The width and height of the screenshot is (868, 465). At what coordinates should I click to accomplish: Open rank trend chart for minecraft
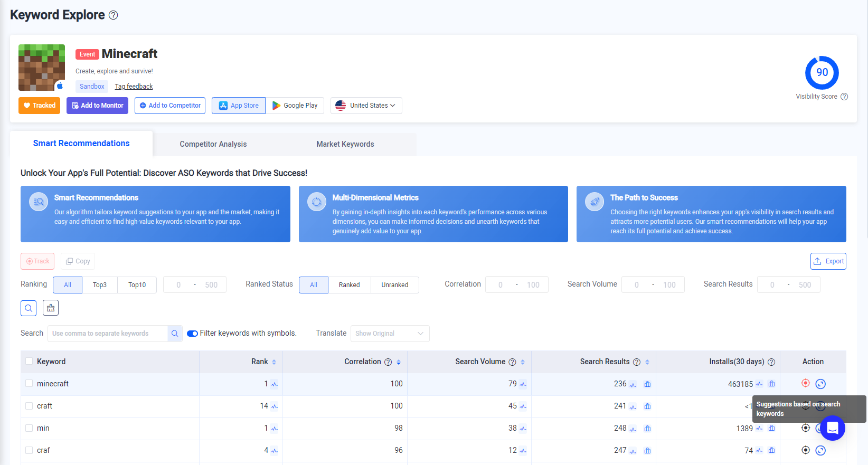(275, 384)
